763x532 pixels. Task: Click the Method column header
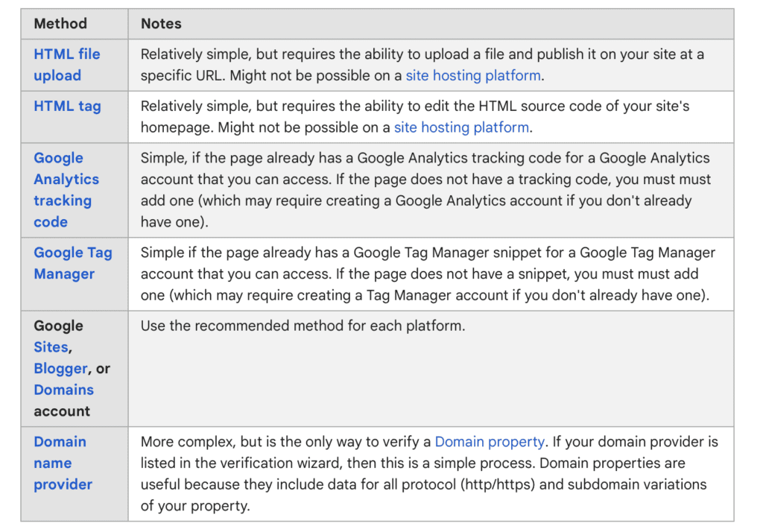(x=60, y=24)
